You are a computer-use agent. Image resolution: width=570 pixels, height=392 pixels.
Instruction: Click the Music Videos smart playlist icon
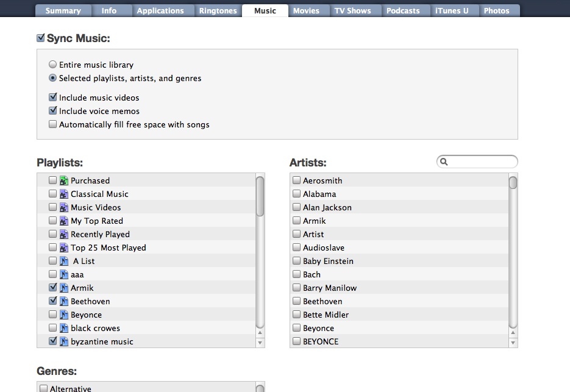64,207
